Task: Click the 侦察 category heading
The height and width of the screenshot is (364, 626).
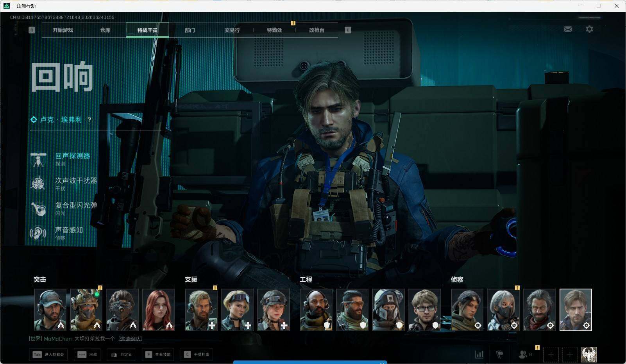Action: tap(457, 279)
